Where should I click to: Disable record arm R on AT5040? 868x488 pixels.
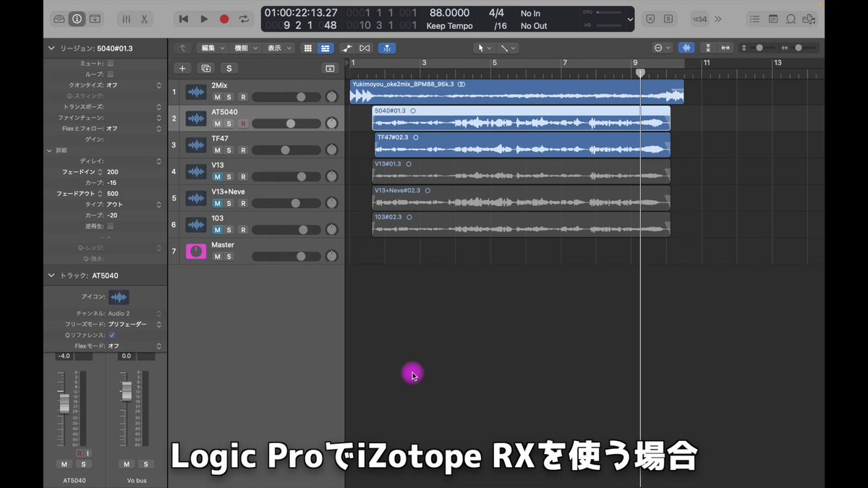pyautogui.click(x=243, y=124)
